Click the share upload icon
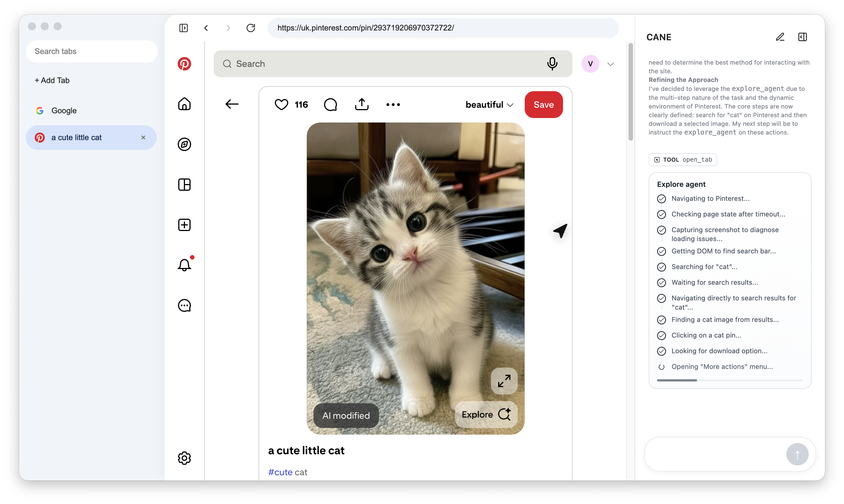The width and height of the screenshot is (844, 504). pyautogui.click(x=362, y=104)
